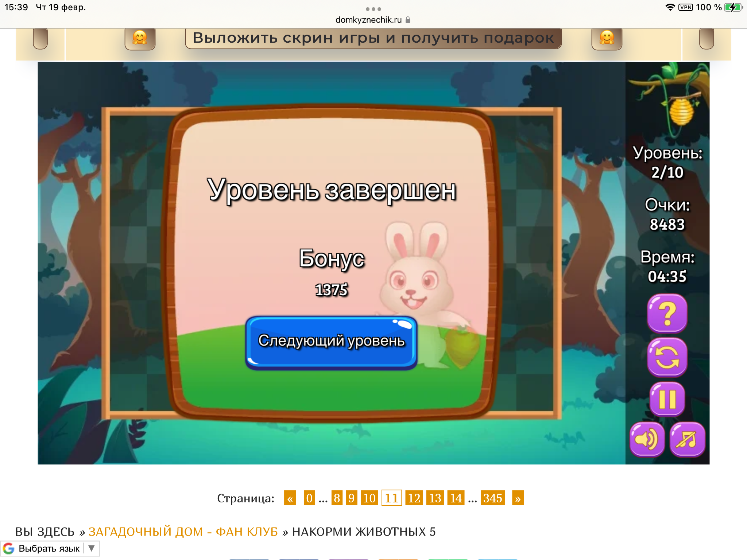The height and width of the screenshot is (560, 747).
Task: Go to next page with » arrow
Action: pyautogui.click(x=518, y=498)
